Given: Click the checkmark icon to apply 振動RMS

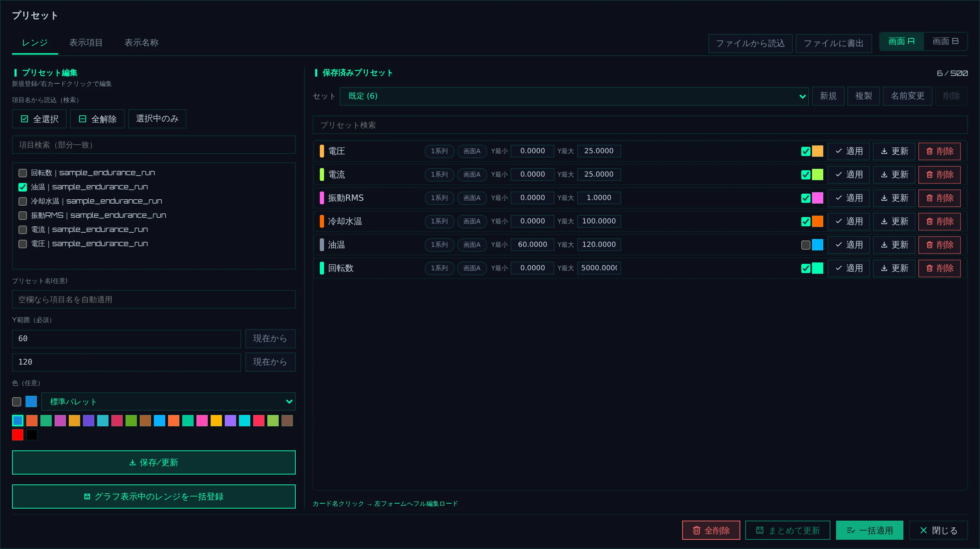Looking at the screenshot, I should click(839, 198).
